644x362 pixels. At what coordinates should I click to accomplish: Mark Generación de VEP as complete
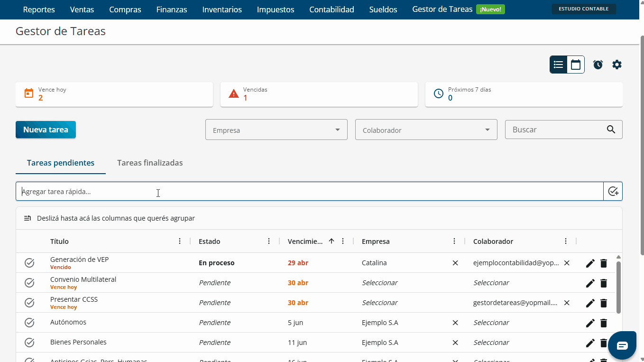coord(29,263)
